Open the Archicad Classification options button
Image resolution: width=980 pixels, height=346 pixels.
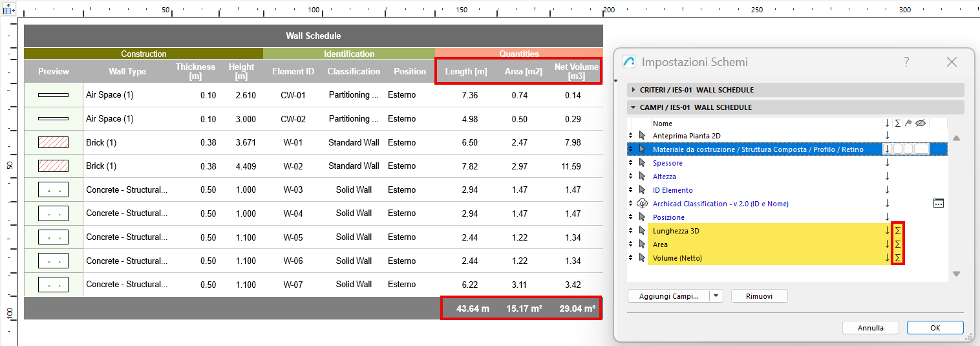point(939,204)
